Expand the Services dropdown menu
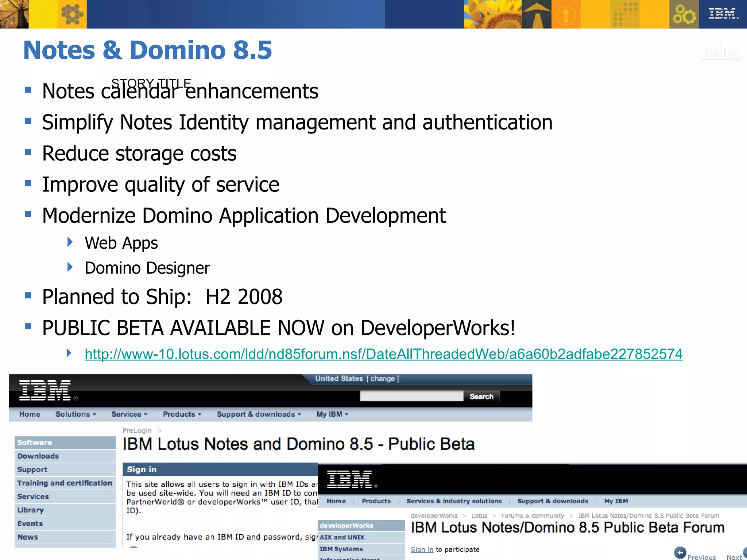The height and width of the screenshot is (560, 747). 129,414
